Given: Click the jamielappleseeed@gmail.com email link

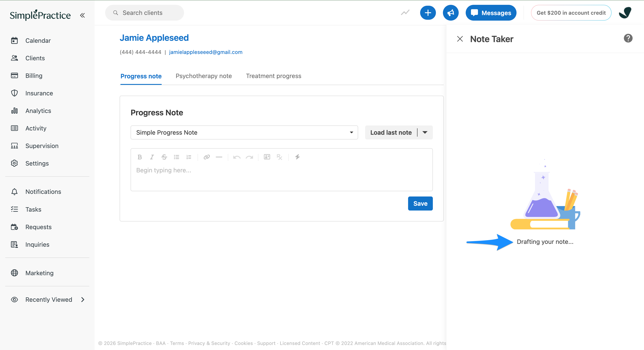Looking at the screenshot, I should pos(205,52).
